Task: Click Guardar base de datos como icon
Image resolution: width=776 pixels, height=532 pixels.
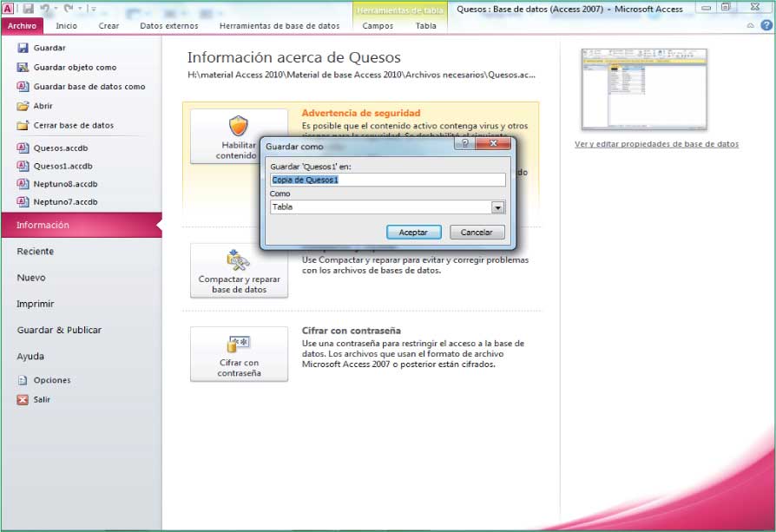Action: (x=23, y=87)
